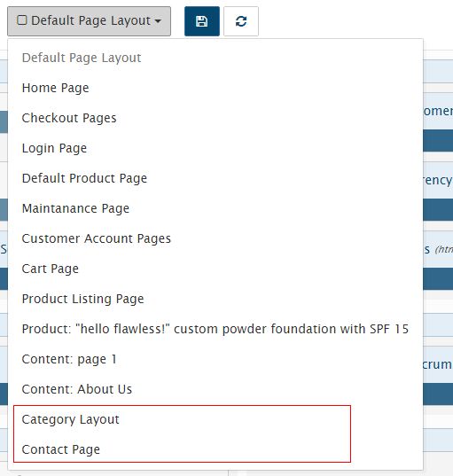The height and width of the screenshot is (476, 453).
Task: Select Cart Page layout
Action: (51, 269)
